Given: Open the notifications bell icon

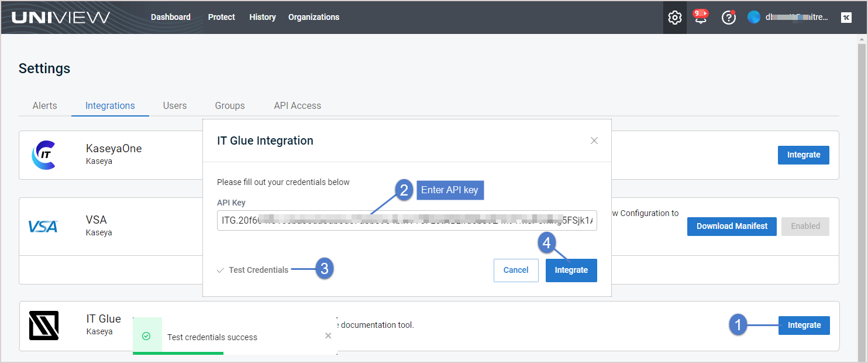Looking at the screenshot, I should 700,17.
